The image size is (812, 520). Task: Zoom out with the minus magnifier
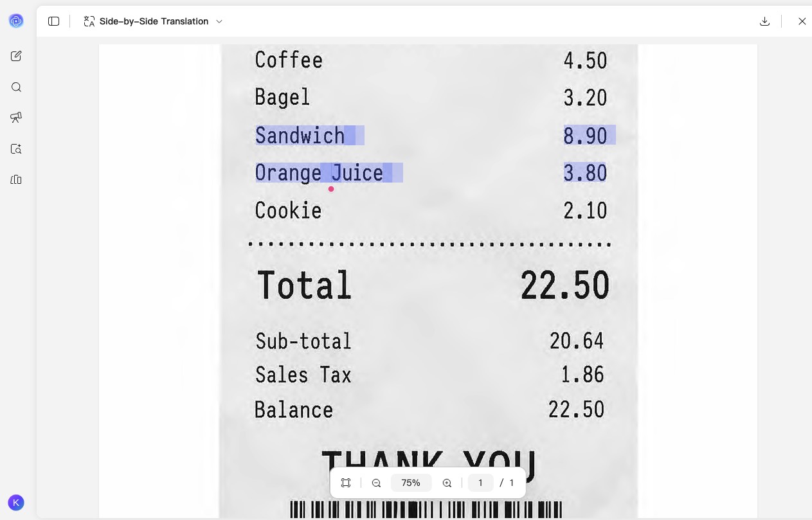click(377, 483)
